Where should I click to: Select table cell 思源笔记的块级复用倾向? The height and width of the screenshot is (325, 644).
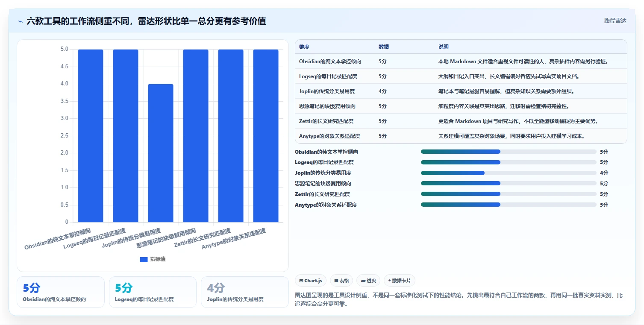point(327,106)
